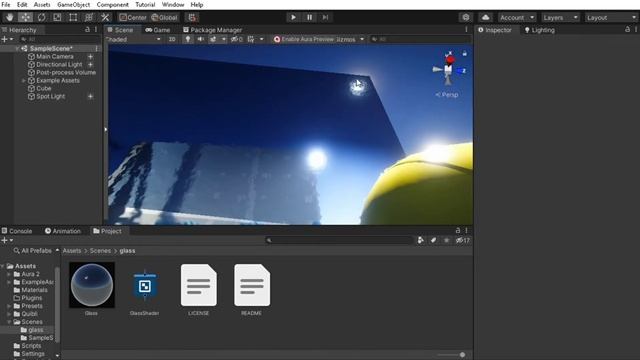Viewport: 640px width, 360px height.
Task: Open the custom editor tools
Action: [105, 17]
